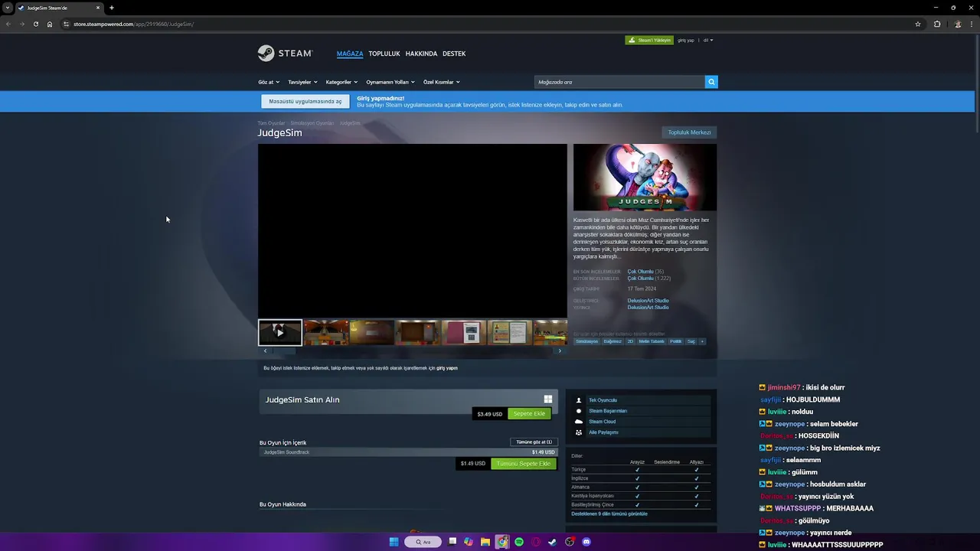This screenshot has width=980, height=551.
Task: Expand the Tavsiyeler dropdown menu
Action: coord(302,82)
